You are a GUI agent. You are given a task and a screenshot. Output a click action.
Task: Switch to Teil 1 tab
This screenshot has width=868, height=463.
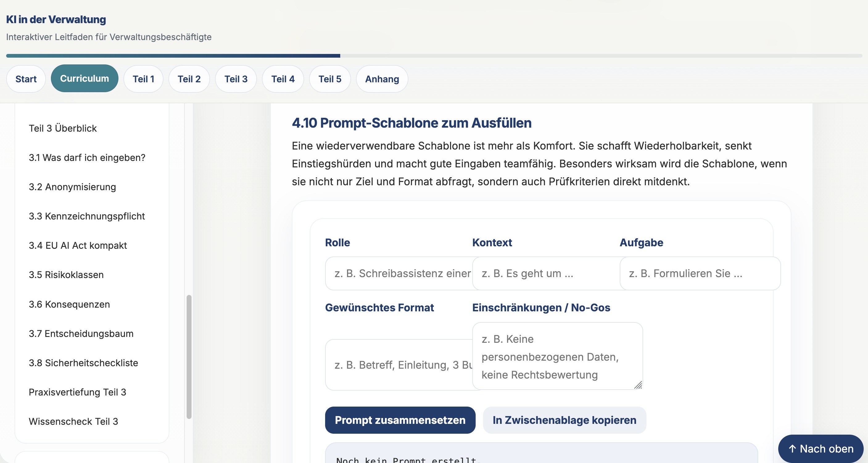pos(143,79)
